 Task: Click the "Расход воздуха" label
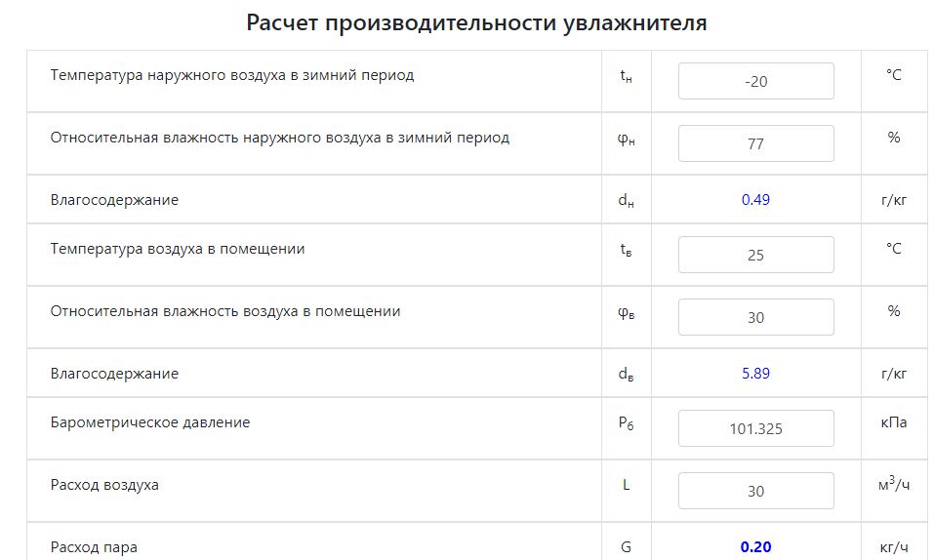pos(104,485)
